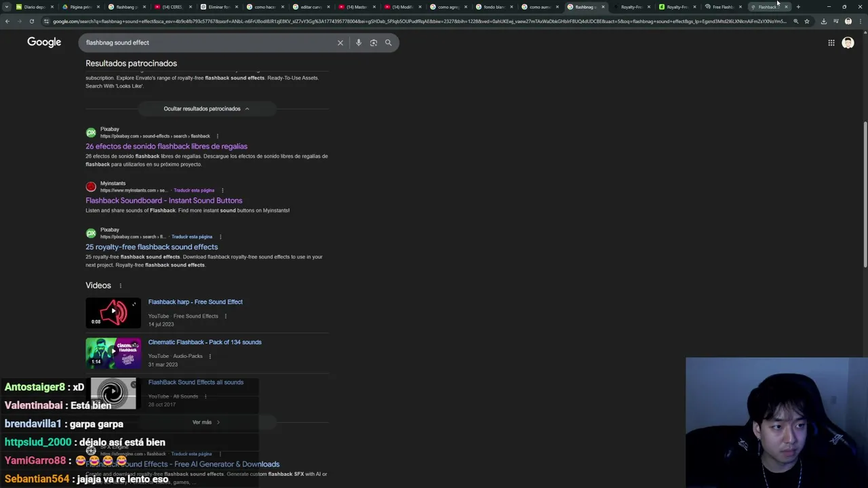Screen dimensions: 868x488
Task: Open 26 efectos de sonido flashback link
Action: [166, 146]
